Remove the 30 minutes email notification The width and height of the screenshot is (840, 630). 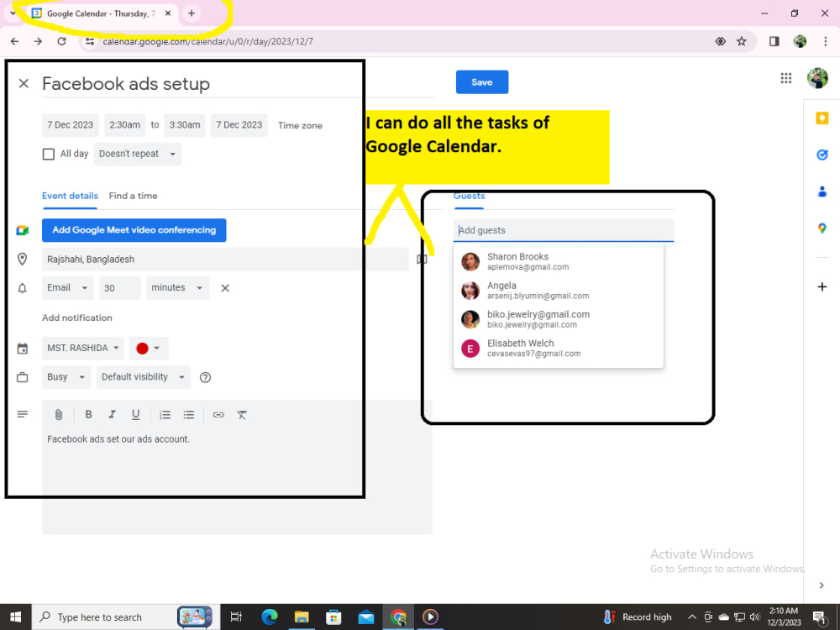(225, 288)
